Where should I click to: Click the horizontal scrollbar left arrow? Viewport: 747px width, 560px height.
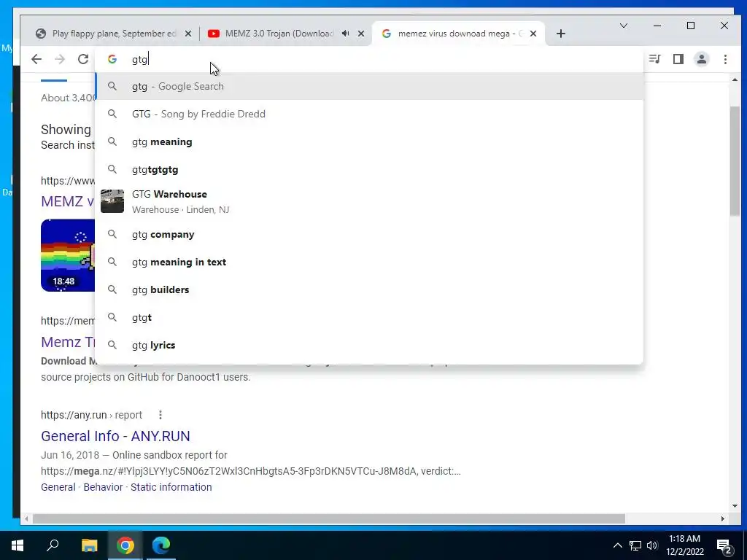point(26,518)
